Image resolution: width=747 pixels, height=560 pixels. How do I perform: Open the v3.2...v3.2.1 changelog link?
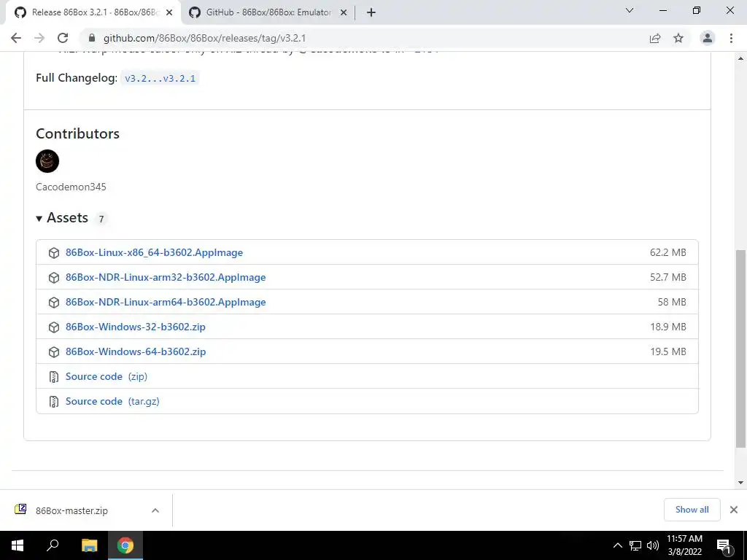160,78
